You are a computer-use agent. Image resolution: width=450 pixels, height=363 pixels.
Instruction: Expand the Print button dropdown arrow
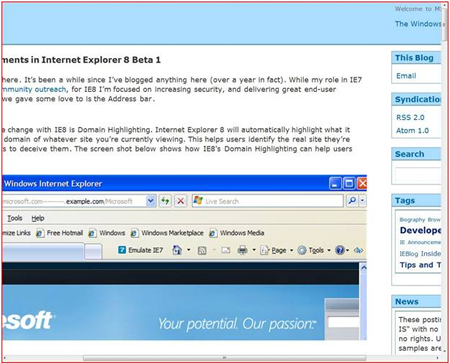[x=254, y=250]
